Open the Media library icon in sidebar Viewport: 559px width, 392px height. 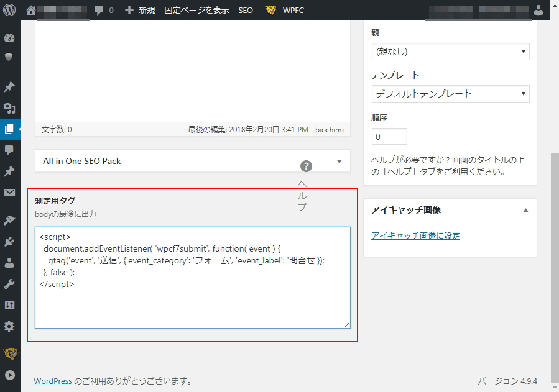[x=9, y=108]
